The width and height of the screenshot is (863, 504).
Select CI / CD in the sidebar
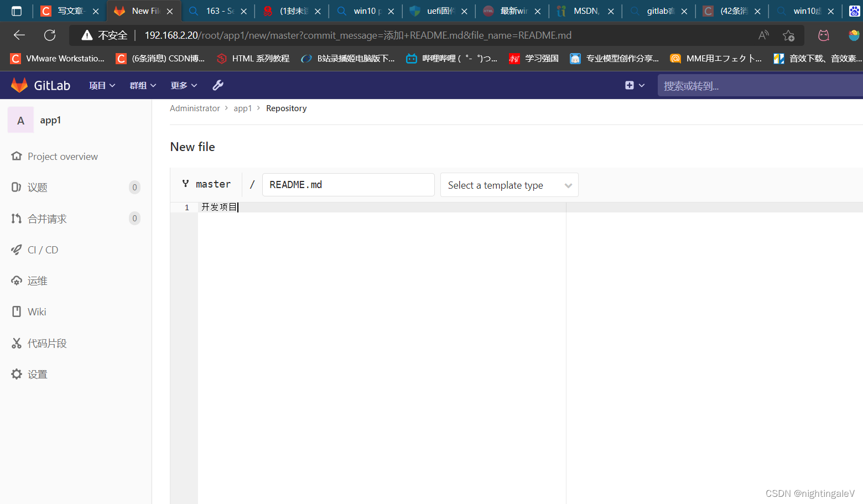pos(43,250)
